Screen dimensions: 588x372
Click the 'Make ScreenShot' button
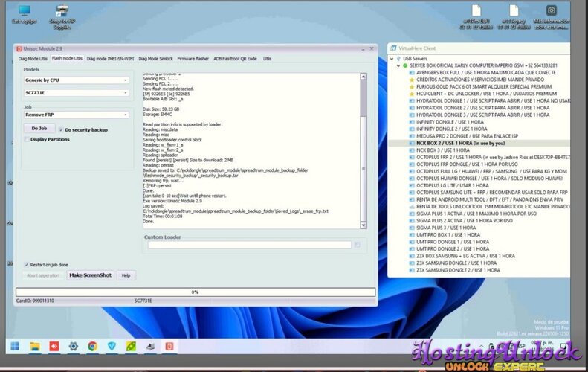click(x=91, y=275)
